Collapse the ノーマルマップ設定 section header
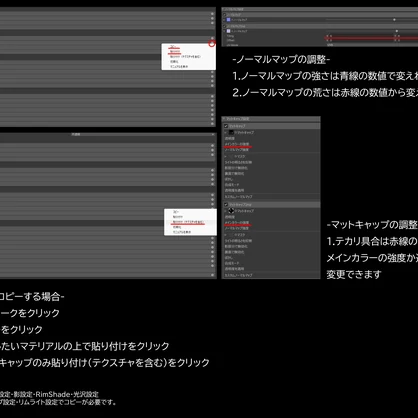 tap(320, 9)
